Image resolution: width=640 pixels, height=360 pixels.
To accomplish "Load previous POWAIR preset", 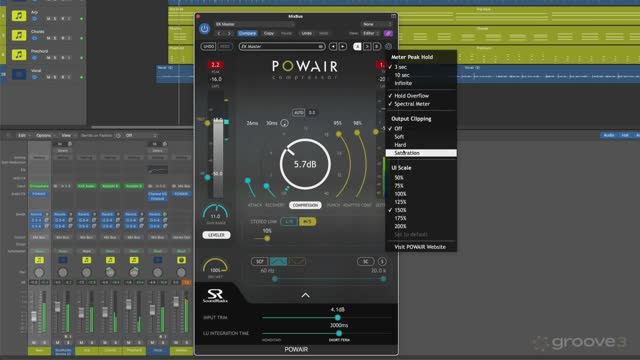I will pyautogui.click(x=333, y=47).
